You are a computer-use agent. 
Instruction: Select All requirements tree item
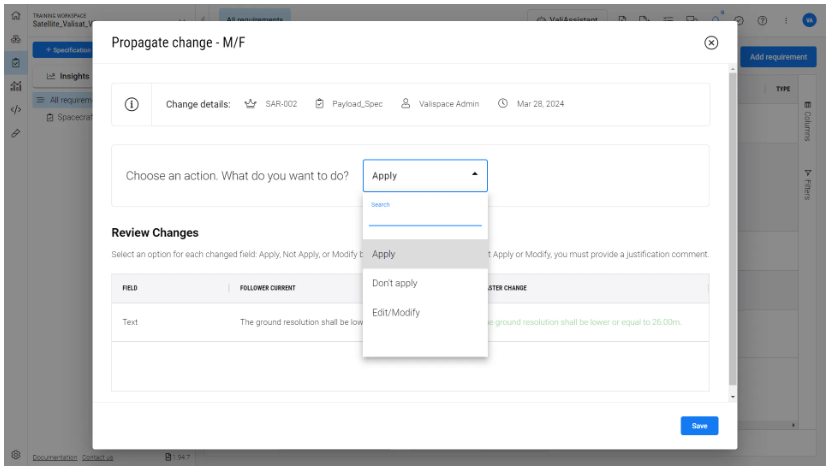[63, 100]
